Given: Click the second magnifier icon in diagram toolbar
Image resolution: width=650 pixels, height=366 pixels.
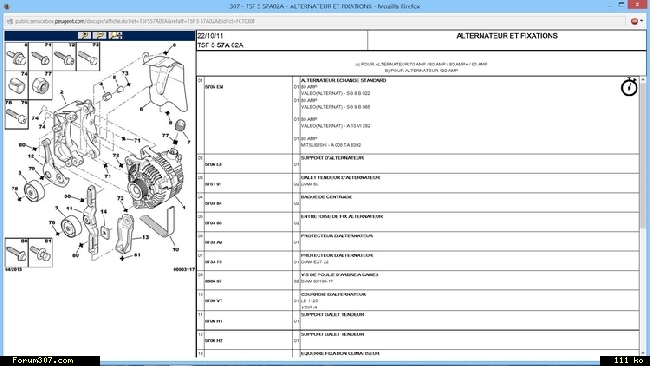Looking at the screenshot, I should pyautogui.click(x=99, y=36).
